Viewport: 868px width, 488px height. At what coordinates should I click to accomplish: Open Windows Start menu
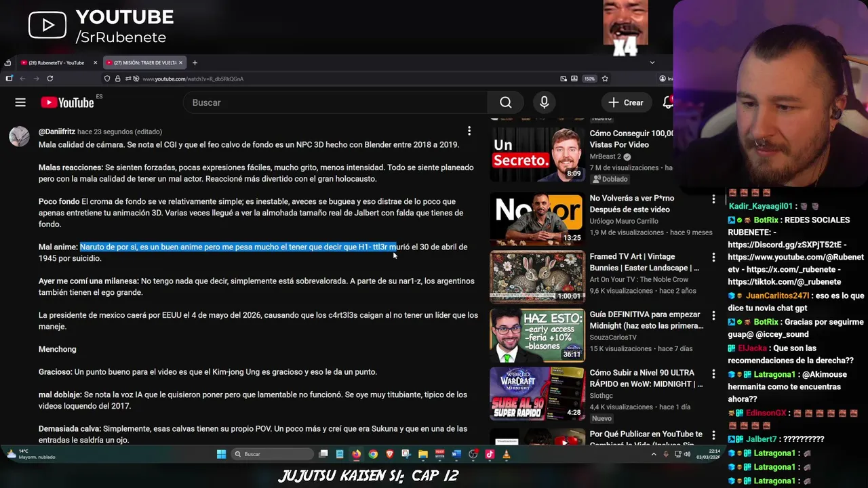click(x=221, y=454)
